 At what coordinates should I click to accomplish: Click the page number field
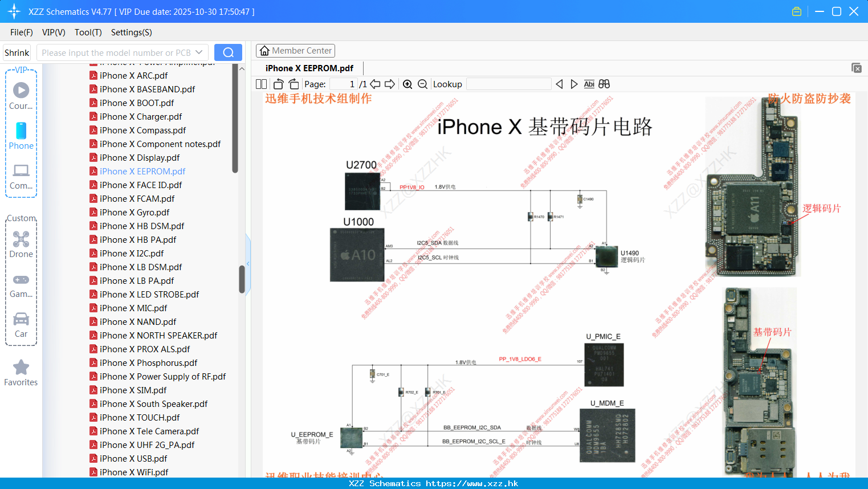343,84
